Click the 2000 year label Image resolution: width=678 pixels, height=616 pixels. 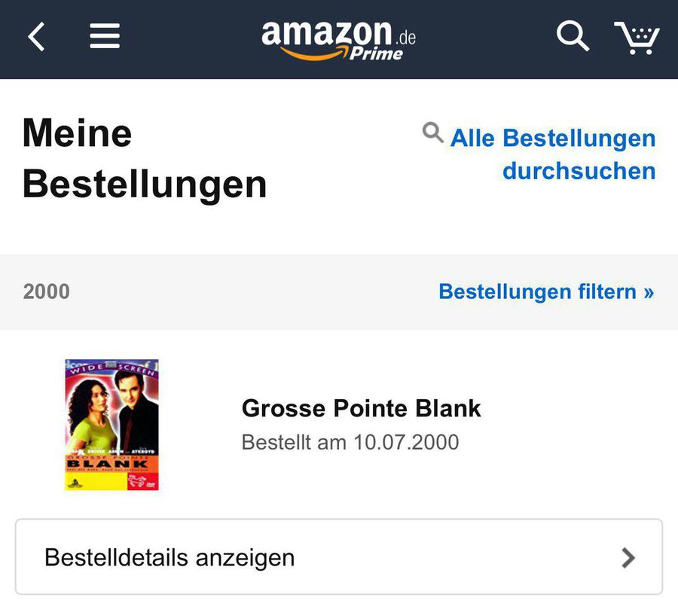(46, 291)
